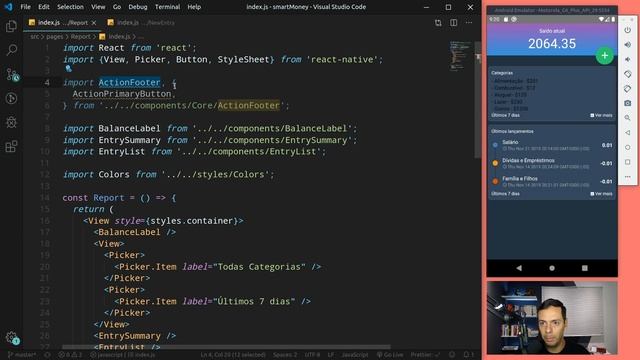Viewport: 640px width, 360px height.
Task: Click the LF line ending in the status bar
Action: (x=331, y=355)
